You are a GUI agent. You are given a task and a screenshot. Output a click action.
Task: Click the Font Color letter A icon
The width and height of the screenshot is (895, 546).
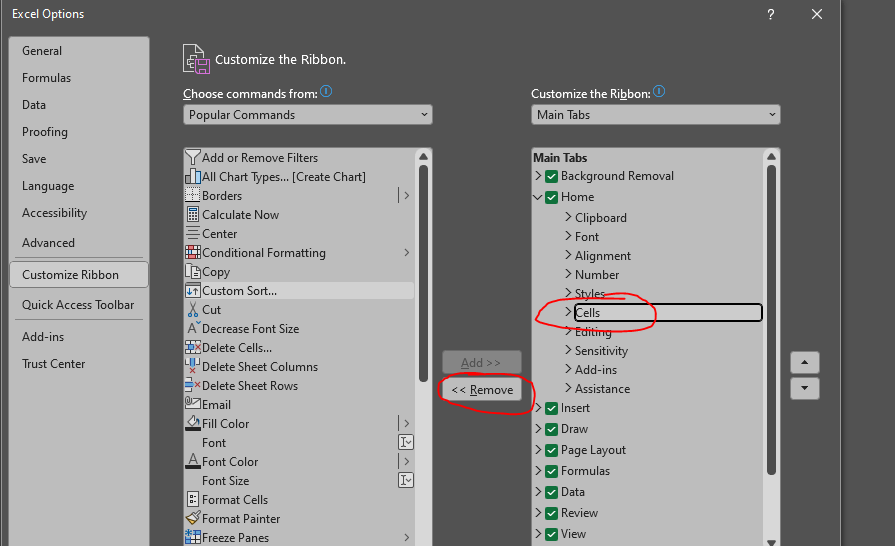click(193, 461)
